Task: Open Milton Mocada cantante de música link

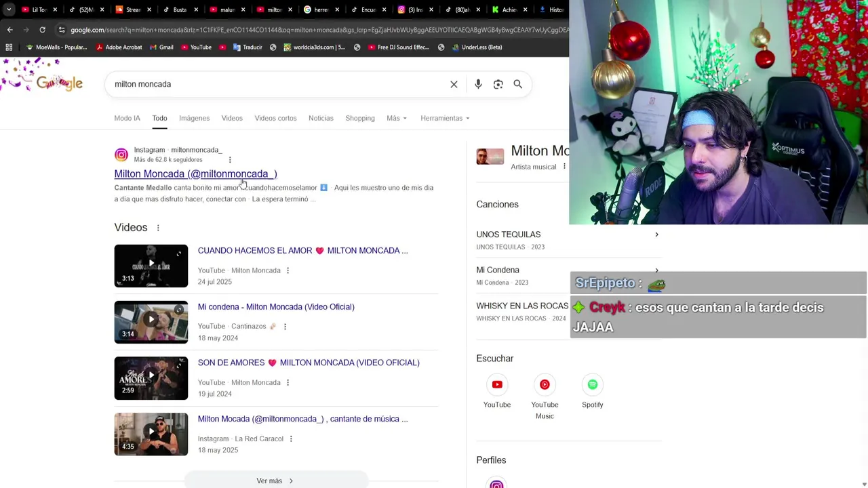Action: click(x=302, y=419)
